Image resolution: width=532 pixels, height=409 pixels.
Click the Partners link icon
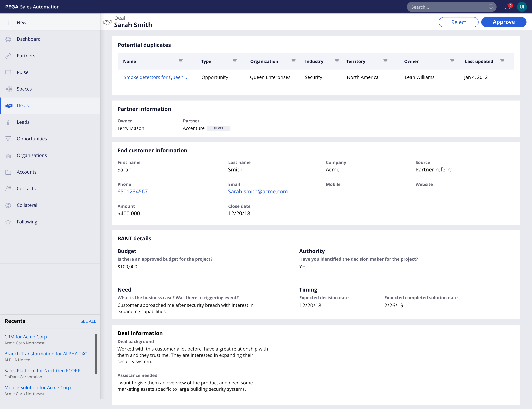[x=8, y=56]
